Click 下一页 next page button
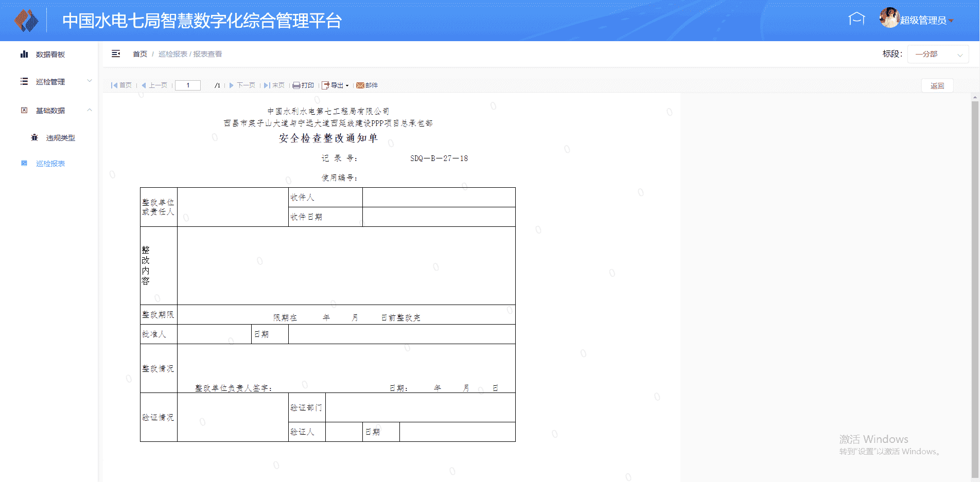The width and height of the screenshot is (980, 482). [x=242, y=85]
